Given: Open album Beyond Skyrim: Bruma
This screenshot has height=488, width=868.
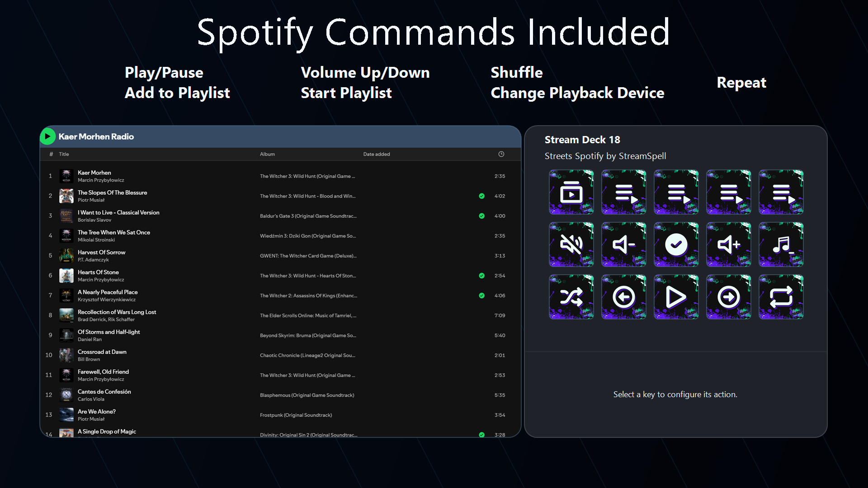Looking at the screenshot, I should coord(308,335).
